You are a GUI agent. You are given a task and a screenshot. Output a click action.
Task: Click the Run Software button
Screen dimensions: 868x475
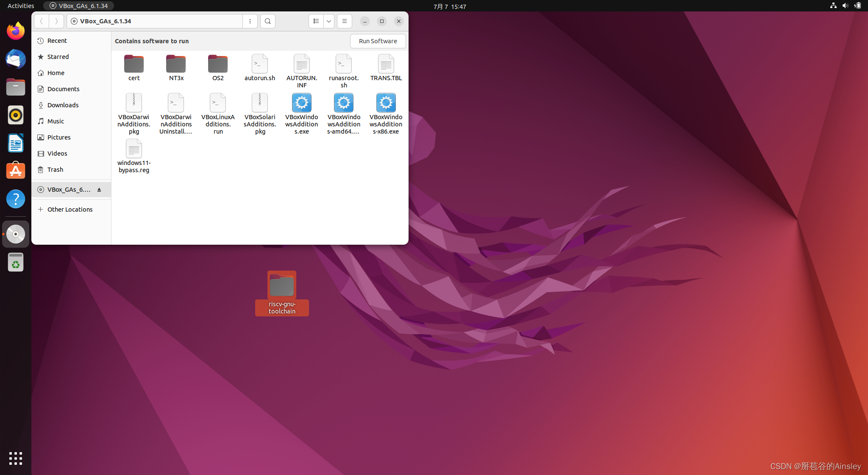pyautogui.click(x=378, y=41)
